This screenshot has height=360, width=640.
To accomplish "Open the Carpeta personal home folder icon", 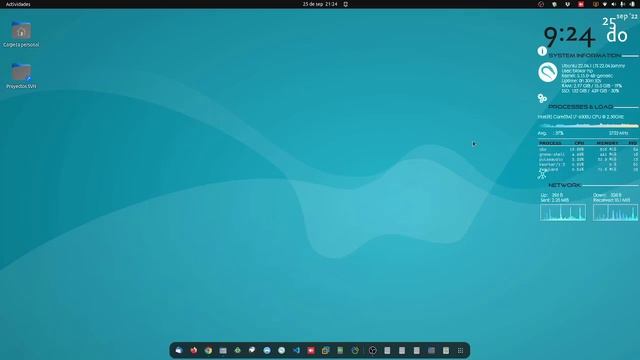I will pos(21,30).
